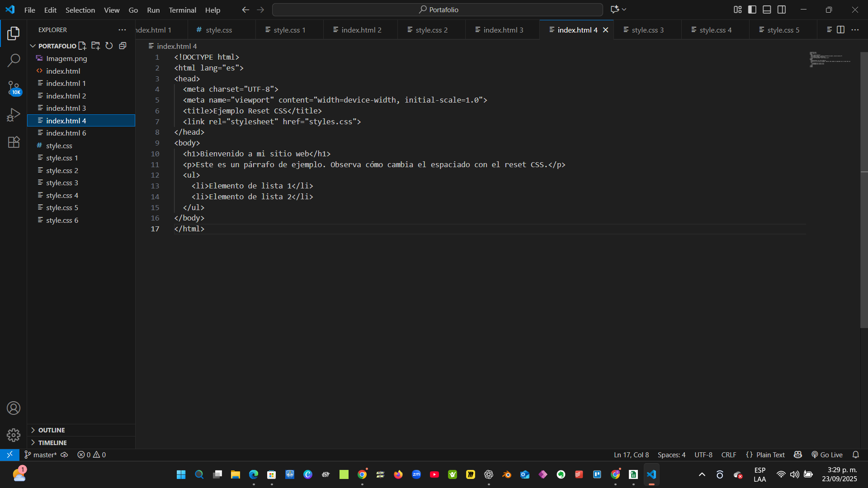Click master* branch in status bar
The image size is (868, 488).
(x=41, y=455)
